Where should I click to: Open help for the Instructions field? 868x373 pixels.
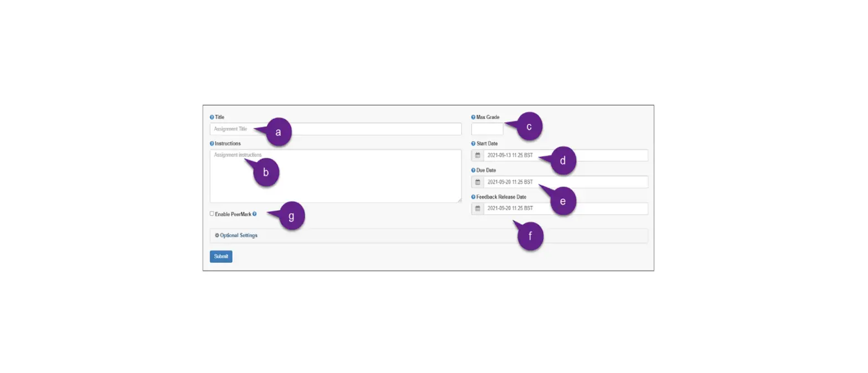[211, 143]
